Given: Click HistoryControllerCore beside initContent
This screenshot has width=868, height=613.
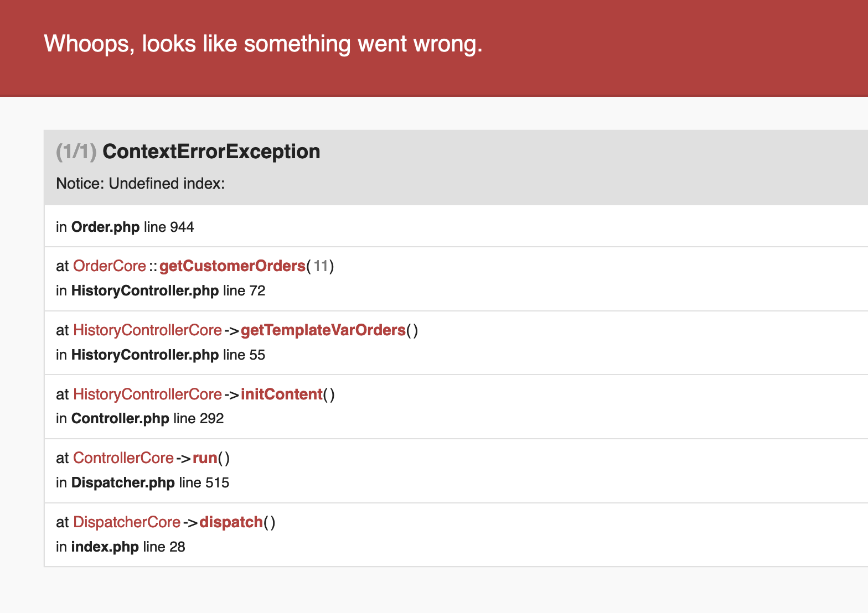Looking at the screenshot, I should point(147,394).
